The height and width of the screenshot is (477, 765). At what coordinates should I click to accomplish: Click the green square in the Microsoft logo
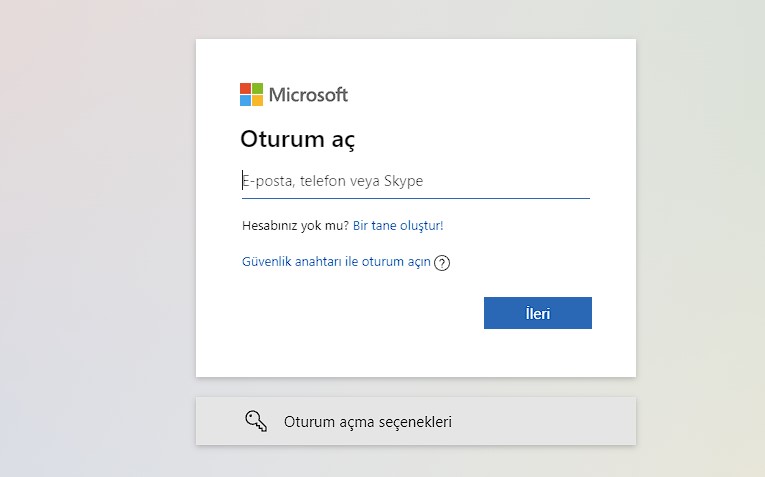pos(257,89)
